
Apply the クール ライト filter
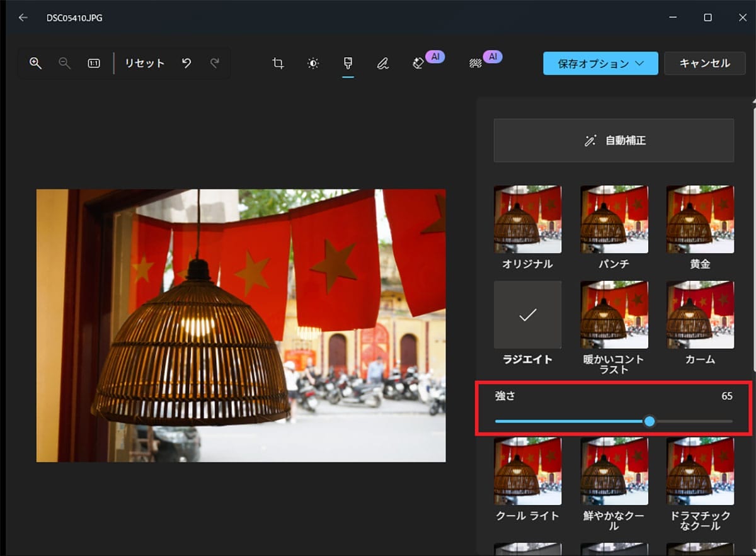pyautogui.click(x=528, y=471)
